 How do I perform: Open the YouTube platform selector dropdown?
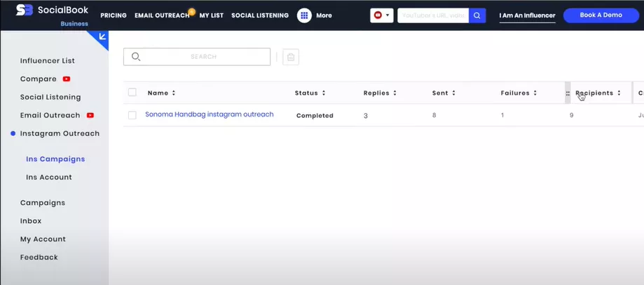tap(381, 15)
